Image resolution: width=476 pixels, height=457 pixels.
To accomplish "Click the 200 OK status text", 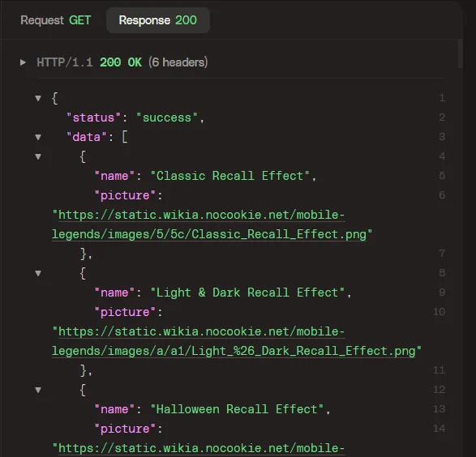I will (121, 62).
